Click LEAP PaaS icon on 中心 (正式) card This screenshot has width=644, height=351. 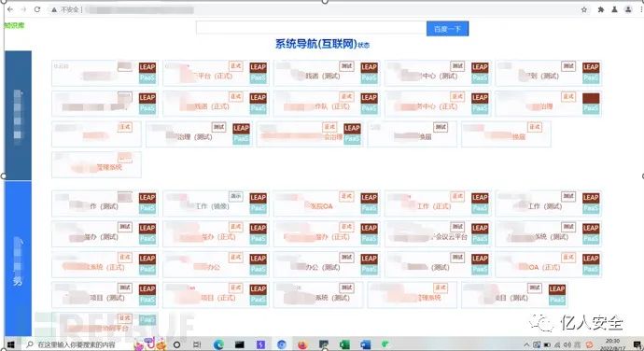pyautogui.click(x=480, y=104)
